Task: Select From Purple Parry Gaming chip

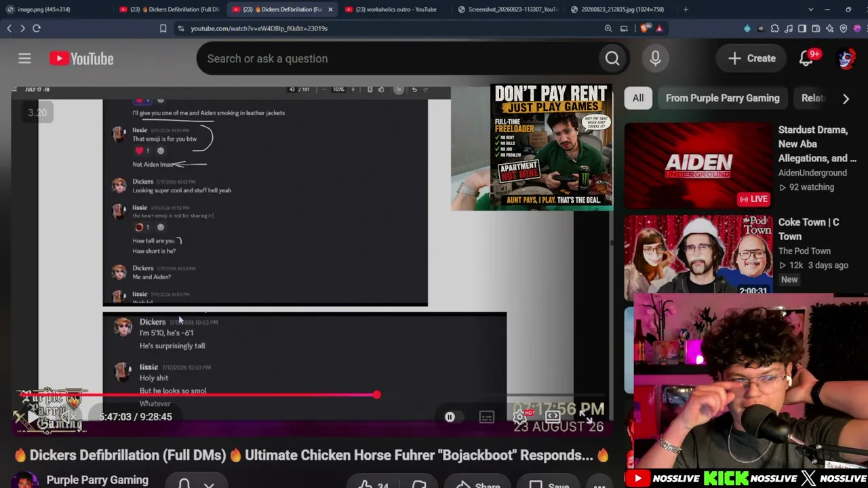Action: pos(723,98)
